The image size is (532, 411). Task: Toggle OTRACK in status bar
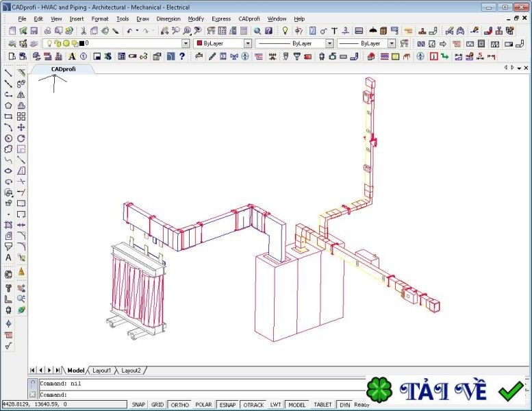pos(253,405)
